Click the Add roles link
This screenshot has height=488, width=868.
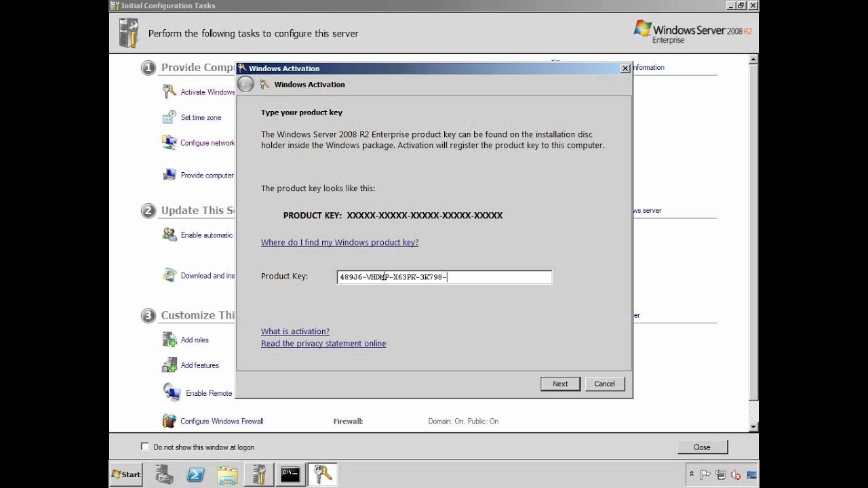(x=195, y=340)
